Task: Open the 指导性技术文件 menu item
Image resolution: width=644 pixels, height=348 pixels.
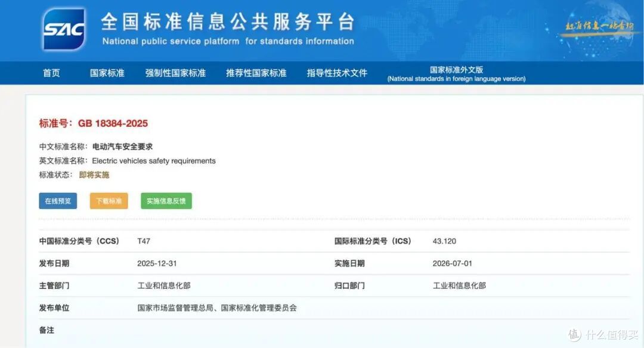Action: 337,73
